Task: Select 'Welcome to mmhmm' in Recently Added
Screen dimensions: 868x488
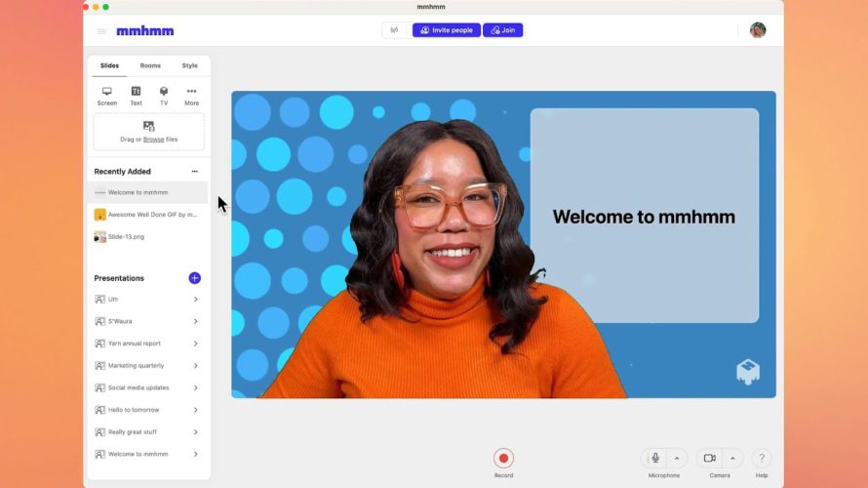Action: pyautogui.click(x=148, y=192)
